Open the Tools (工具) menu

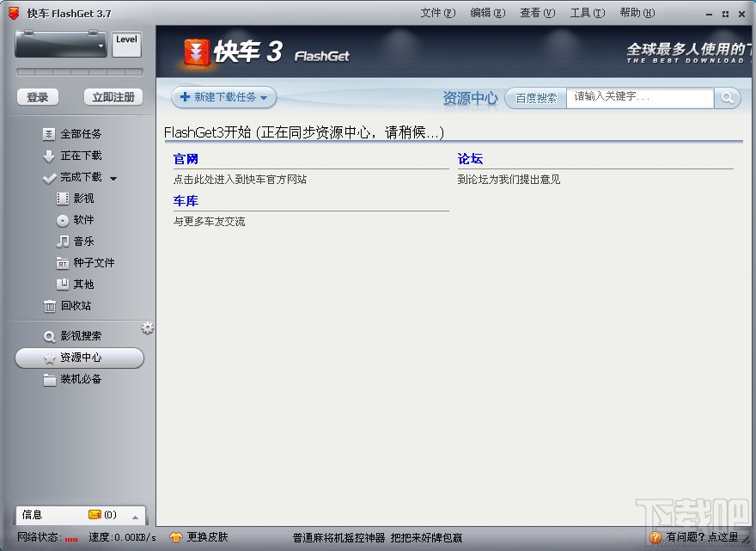588,13
